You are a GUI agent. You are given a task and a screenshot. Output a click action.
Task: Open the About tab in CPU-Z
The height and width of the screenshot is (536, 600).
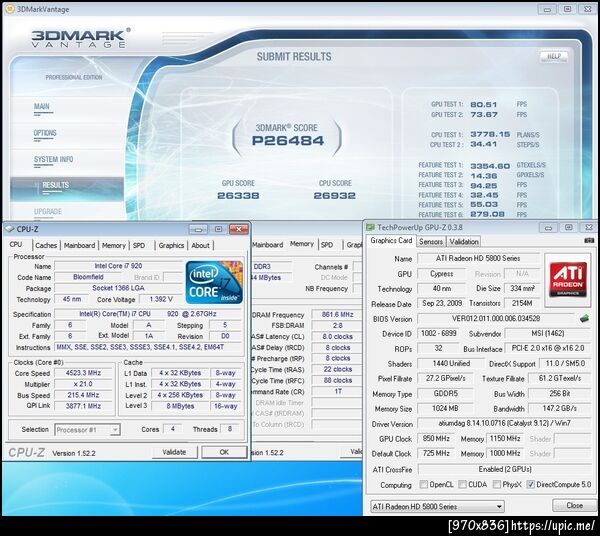click(200, 245)
